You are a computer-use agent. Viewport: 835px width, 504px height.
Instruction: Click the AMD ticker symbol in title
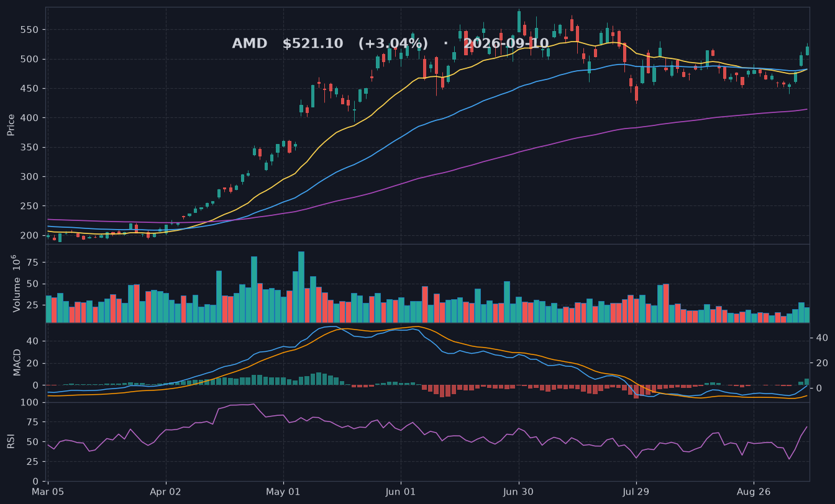click(x=249, y=43)
